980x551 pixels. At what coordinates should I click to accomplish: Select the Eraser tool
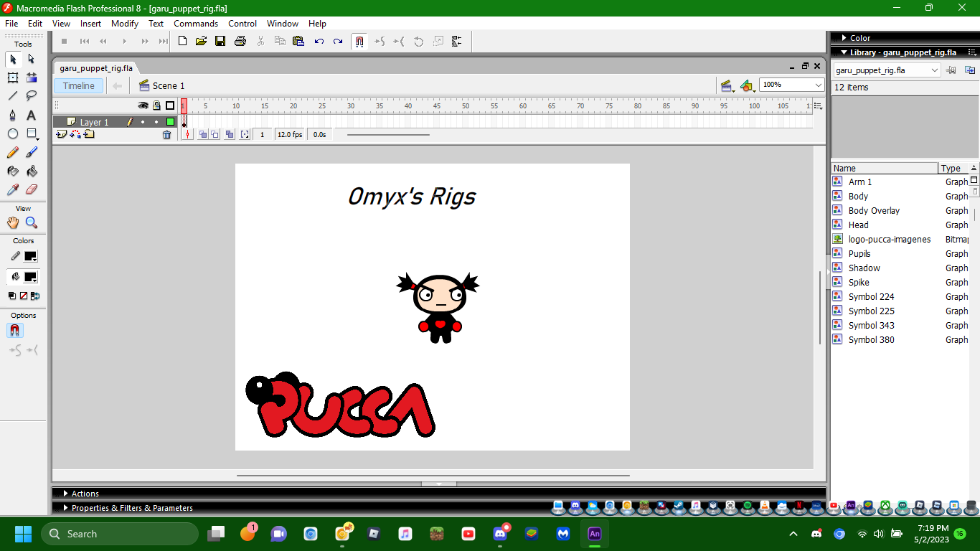tap(32, 189)
